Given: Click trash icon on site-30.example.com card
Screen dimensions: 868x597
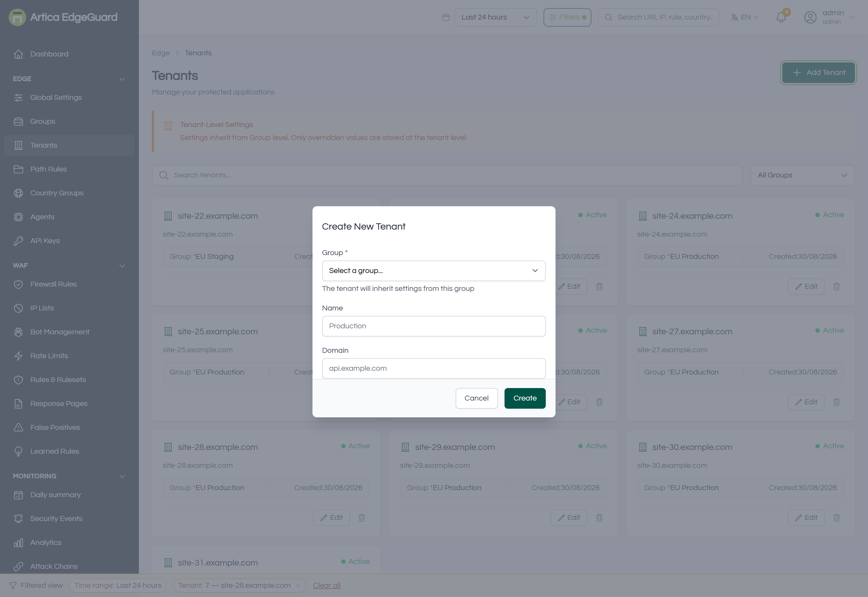Looking at the screenshot, I should click(836, 518).
